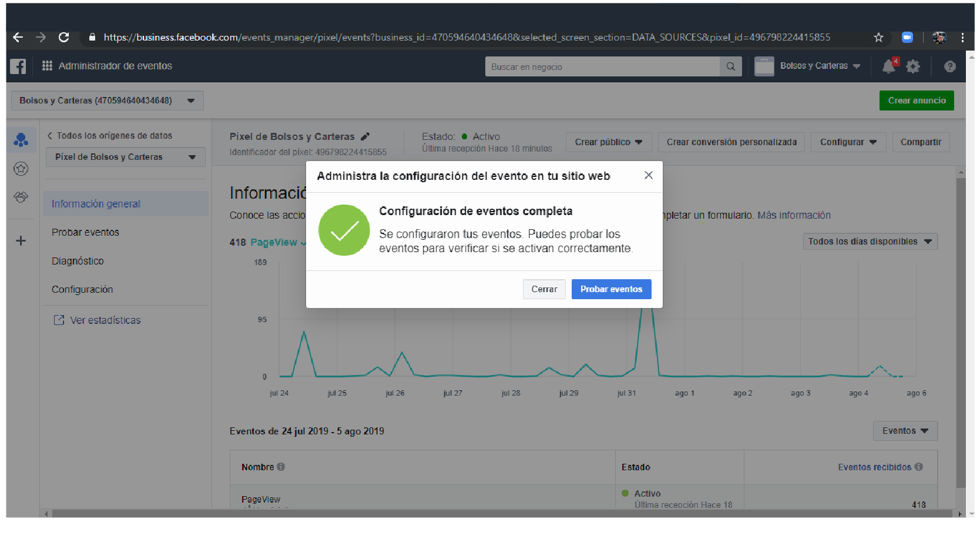The image size is (980, 549).
Task: Click the search magnifier button
Action: coord(730,66)
